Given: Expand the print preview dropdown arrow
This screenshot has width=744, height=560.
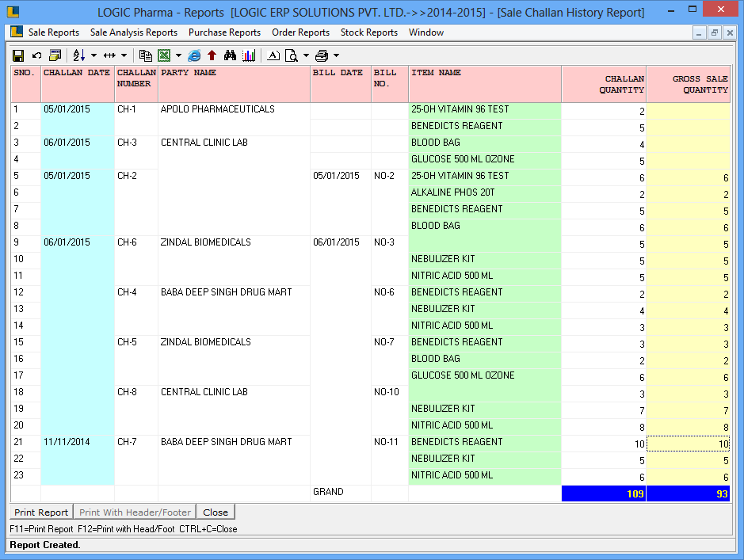Looking at the screenshot, I should pos(306,55).
